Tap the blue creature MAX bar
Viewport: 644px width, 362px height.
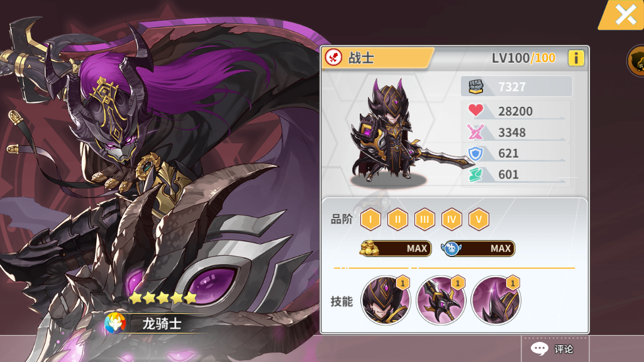478,248
